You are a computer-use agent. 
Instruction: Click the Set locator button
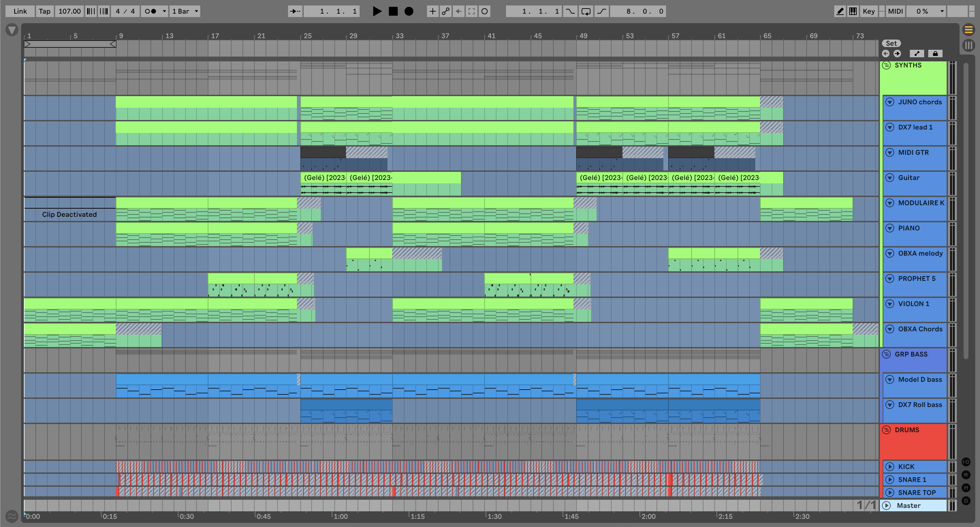click(x=891, y=43)
